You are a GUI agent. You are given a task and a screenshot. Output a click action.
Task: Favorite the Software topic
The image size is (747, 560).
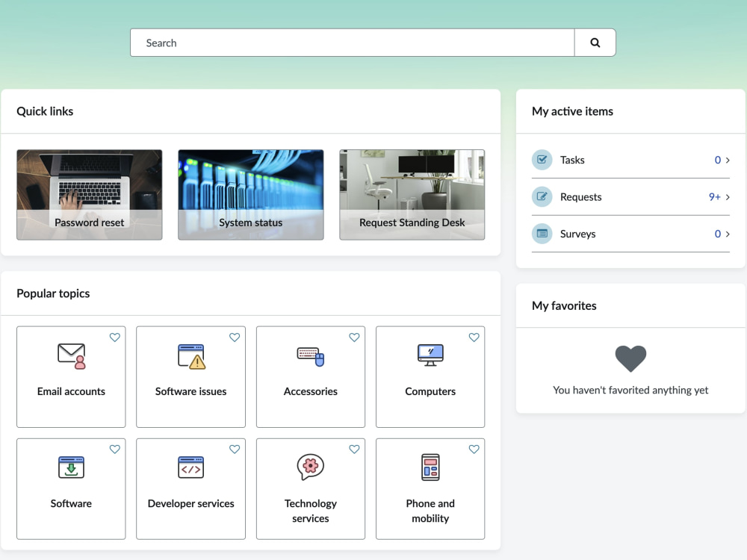(115, 449)
